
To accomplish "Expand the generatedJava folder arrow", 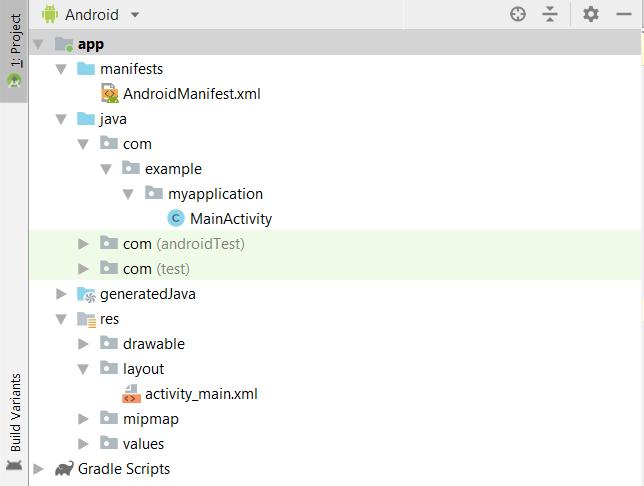I will (61, 294).
